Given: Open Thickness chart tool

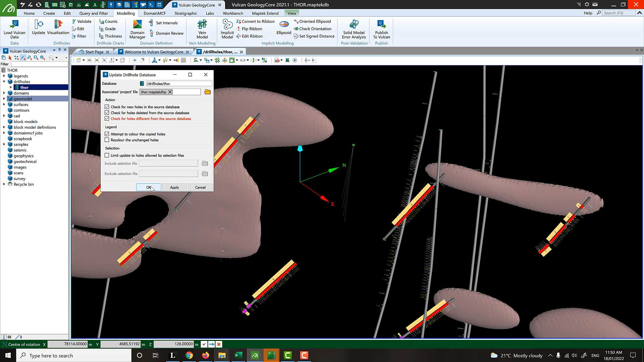Looking at the screenshot, I should pos(110,36).
